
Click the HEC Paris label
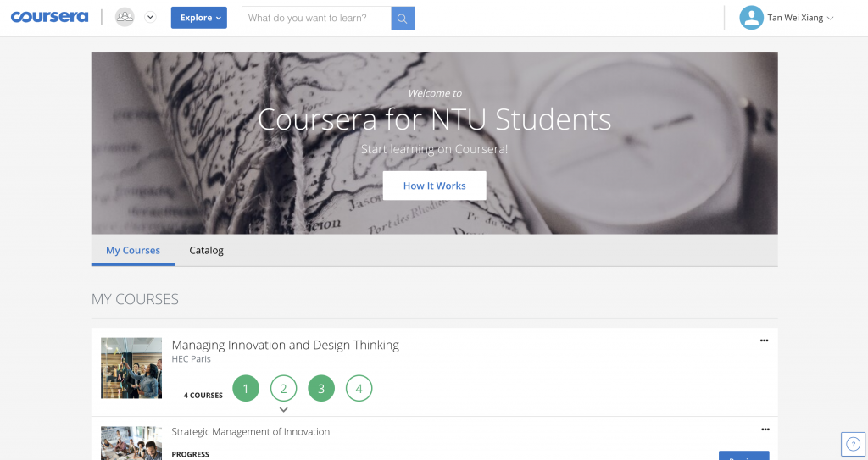pyautogui.click(x=191, y=358)
